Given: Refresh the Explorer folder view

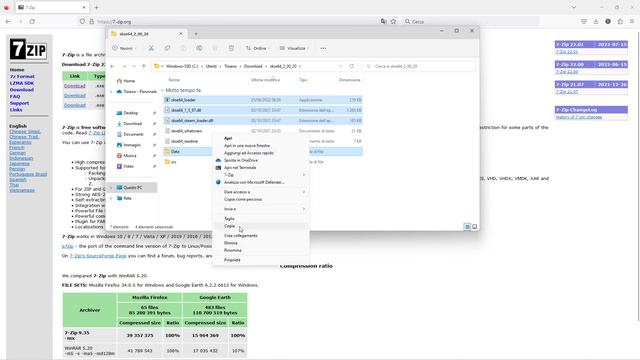Looking at the screenshot, I should coord(351,66).
